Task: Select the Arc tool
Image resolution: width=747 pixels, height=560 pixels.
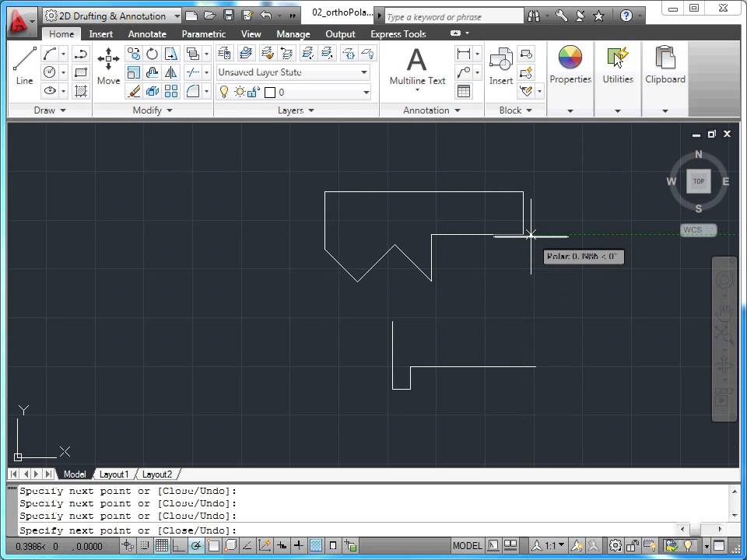Action: [50, 54]
